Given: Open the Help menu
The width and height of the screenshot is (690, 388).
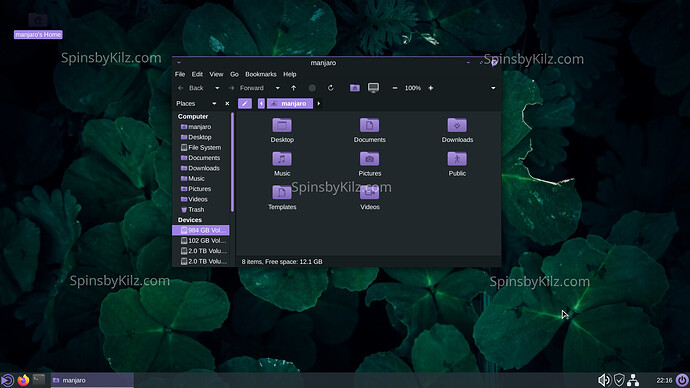Looking at the screenshot, I should click(x=290, y=74).
